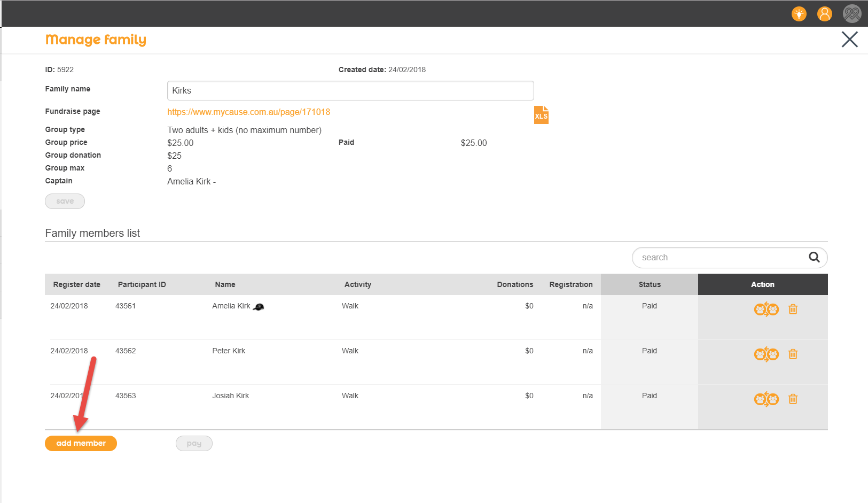This screenshot has width=868, height=503.
Task: Click the heart logo avatar icon
Action: (852, 14)
